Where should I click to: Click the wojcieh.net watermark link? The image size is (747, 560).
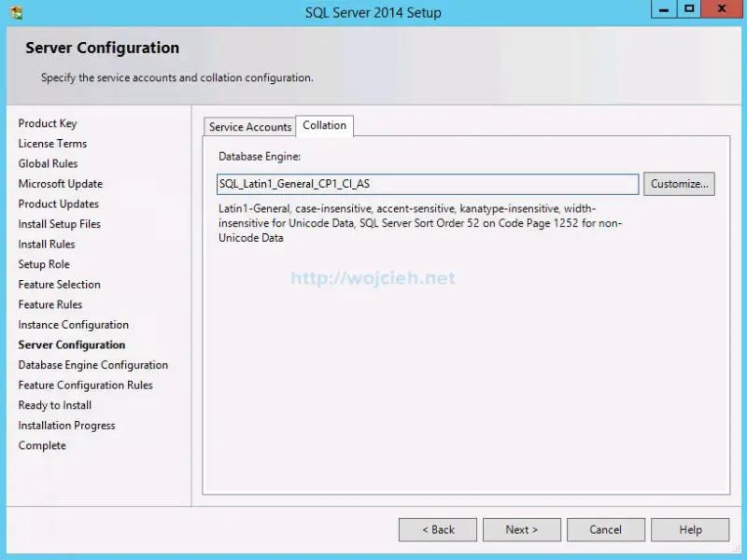click(x=372, y=277)
